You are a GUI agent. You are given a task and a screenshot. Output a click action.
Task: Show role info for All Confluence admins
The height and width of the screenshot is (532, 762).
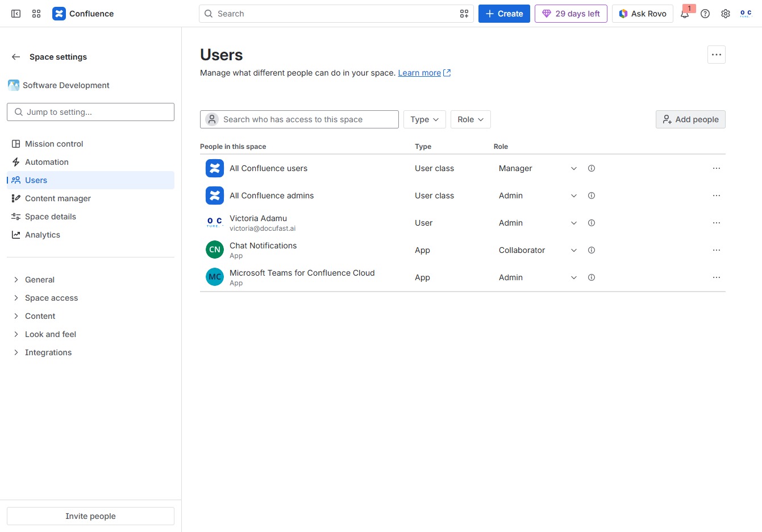pos(592,196)
